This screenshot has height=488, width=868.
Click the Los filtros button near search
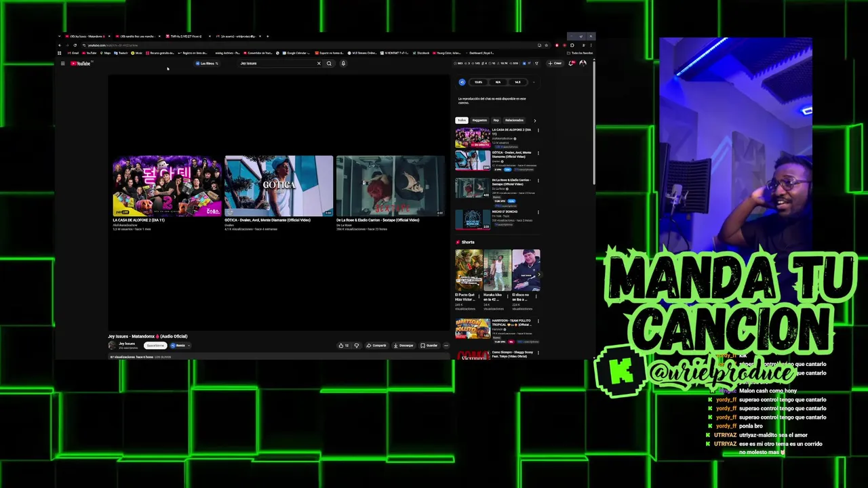tap(207, 64)
